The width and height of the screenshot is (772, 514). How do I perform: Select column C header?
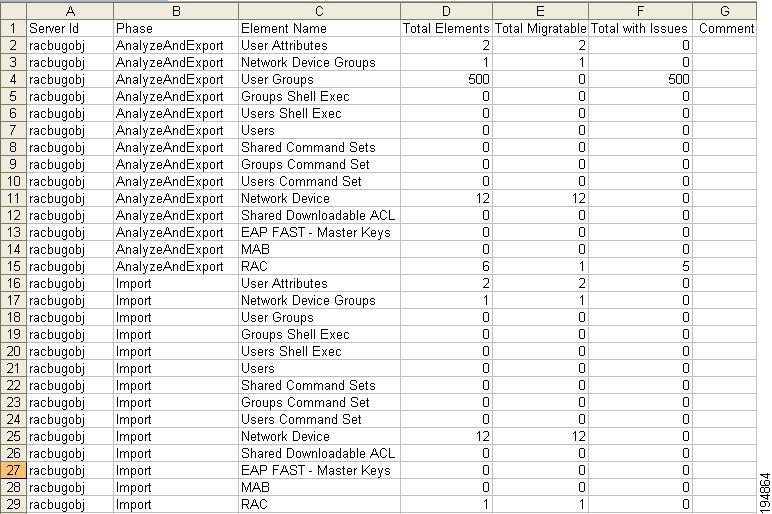coord(319,11)
